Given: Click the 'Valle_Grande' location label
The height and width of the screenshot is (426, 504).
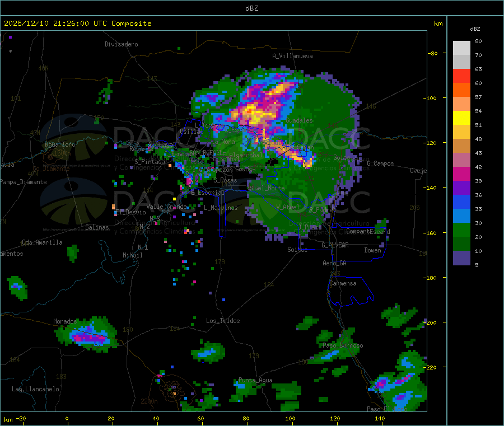Looking at the screenshot, I should [x=166, y=207].
